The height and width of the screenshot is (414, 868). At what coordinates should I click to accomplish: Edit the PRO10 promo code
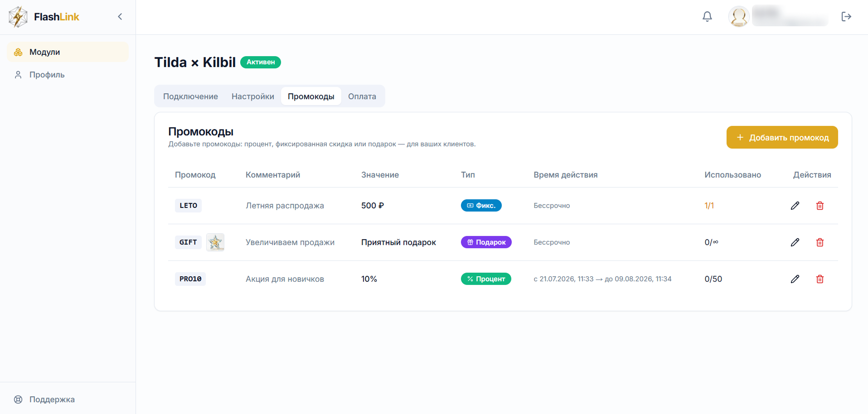point(795,279)
